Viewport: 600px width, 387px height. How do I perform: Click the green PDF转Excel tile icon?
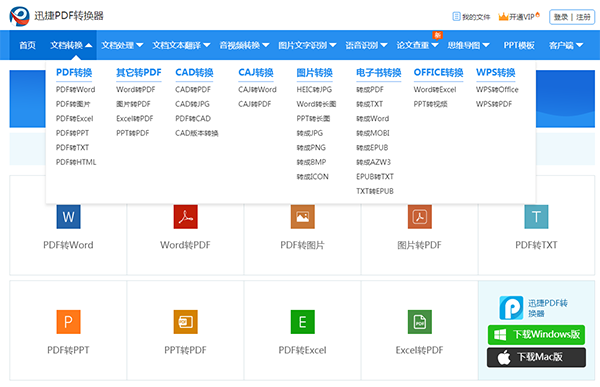click(303, 322)
